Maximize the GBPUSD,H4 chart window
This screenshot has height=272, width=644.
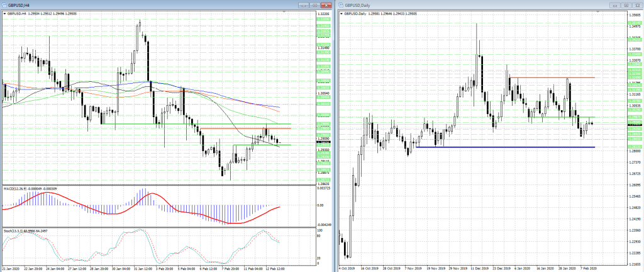314,5
